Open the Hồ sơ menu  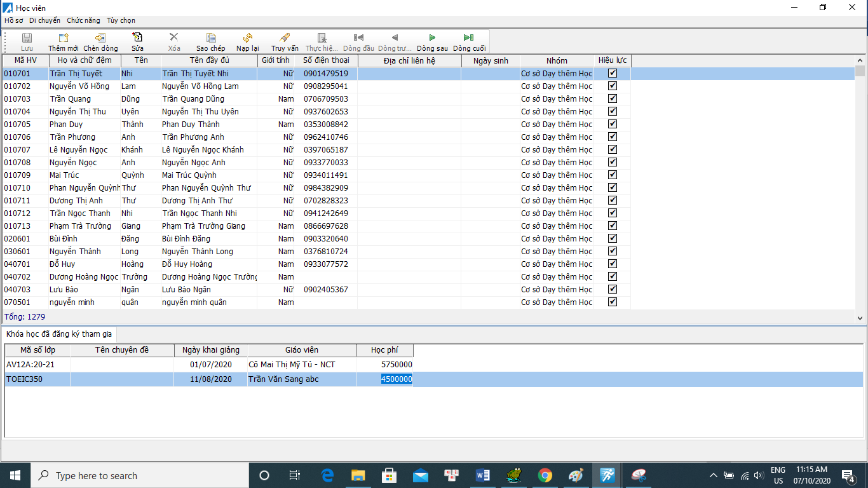point(13,20)
